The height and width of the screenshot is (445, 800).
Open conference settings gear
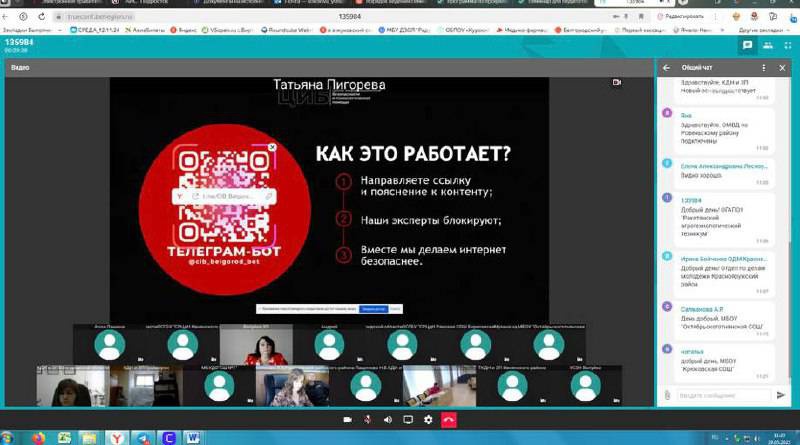point(428,419)
